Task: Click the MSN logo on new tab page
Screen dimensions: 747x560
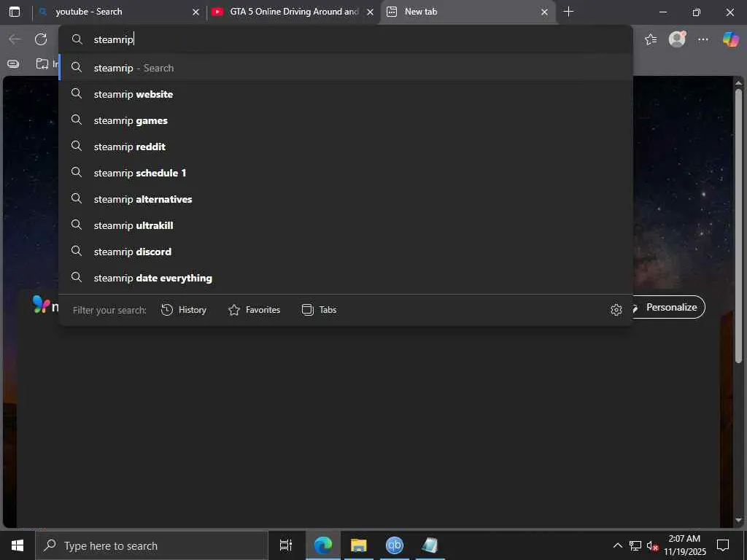Action: [x=45, y=306]
